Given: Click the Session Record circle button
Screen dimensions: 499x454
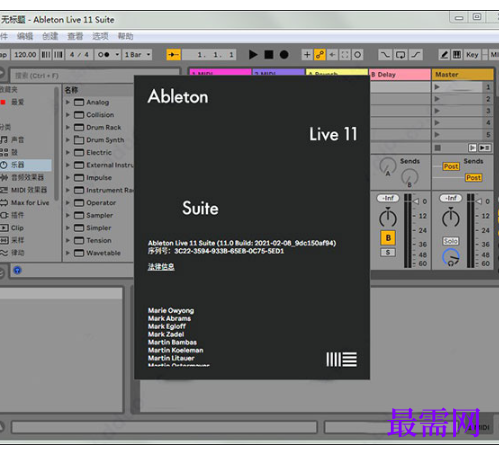Looking at the screenshot, I should [x=357, y=55].
